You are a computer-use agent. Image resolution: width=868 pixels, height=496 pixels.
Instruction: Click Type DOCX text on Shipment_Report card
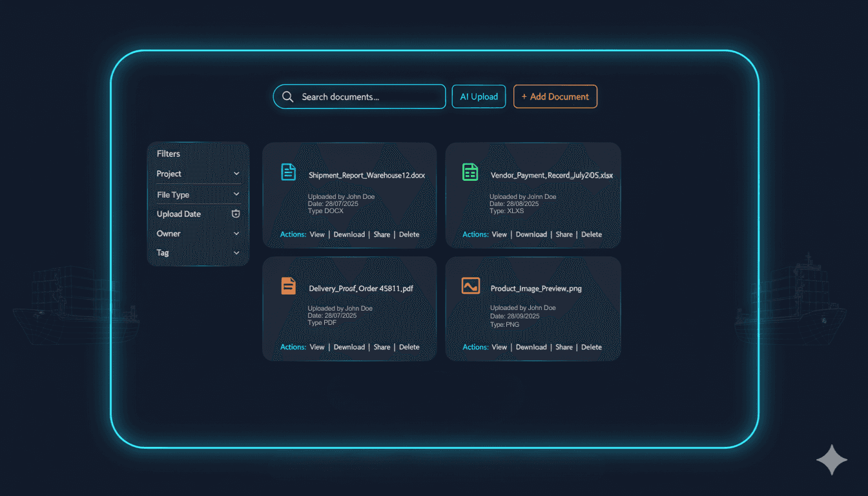point(325,211)
